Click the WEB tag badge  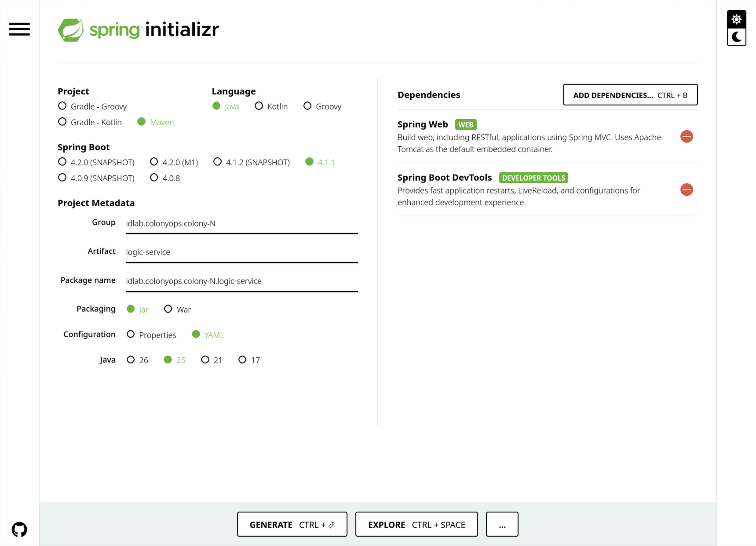466,125
